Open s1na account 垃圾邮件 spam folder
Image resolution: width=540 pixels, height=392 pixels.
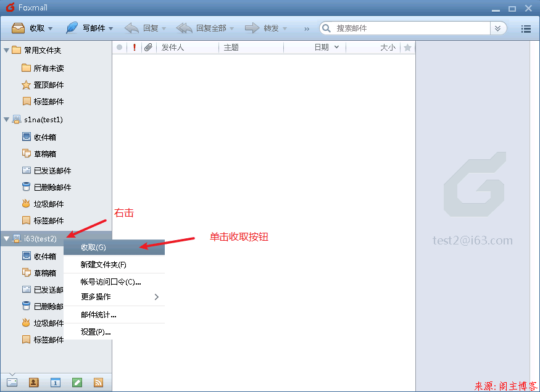pos(43,204)
